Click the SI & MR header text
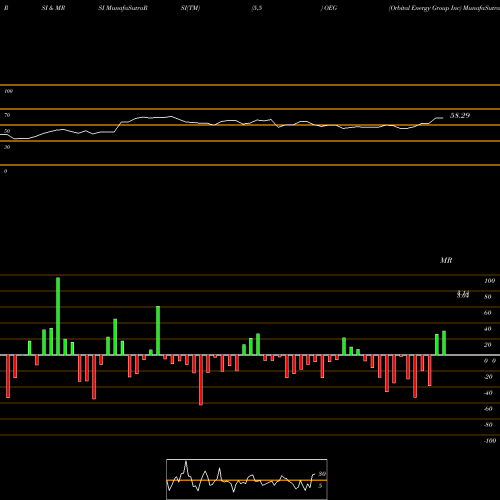Viewport: 500px width, 500px height. [53, 8]
